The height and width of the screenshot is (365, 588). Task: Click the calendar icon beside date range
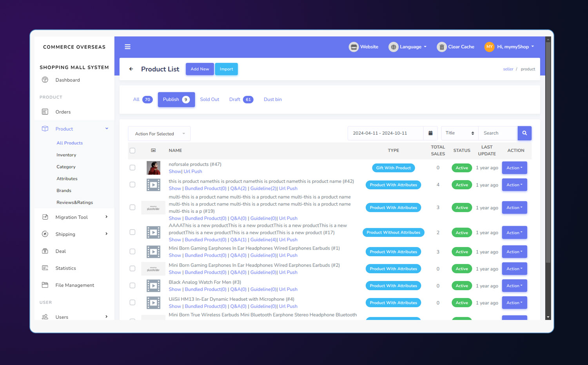[430, 133]
